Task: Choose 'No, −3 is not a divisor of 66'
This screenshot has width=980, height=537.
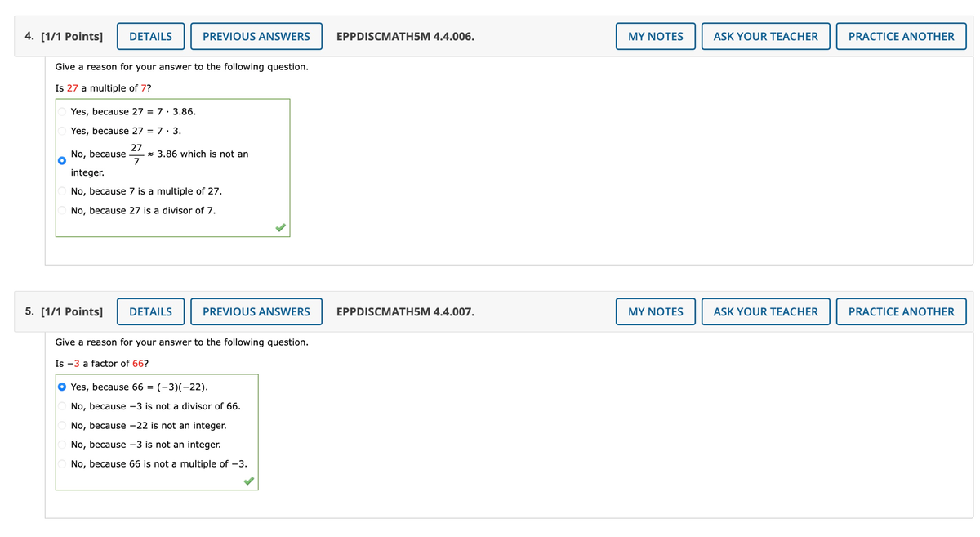Action: point(62,406)
